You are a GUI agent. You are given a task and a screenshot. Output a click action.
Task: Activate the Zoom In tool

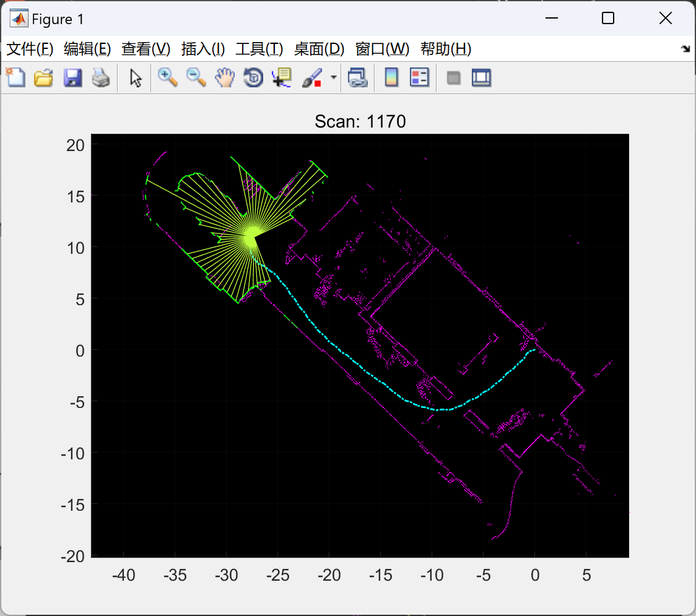(x=167, y=77)
